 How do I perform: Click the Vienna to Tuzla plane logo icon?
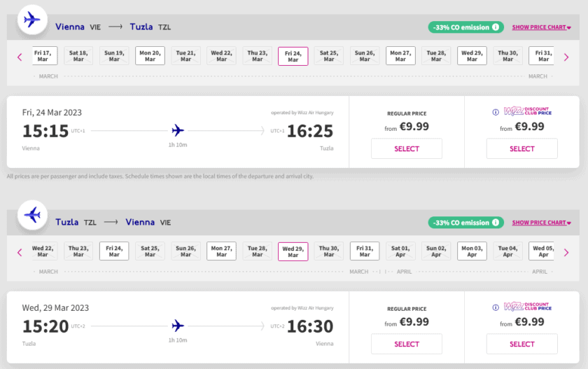tap(32, 20)
